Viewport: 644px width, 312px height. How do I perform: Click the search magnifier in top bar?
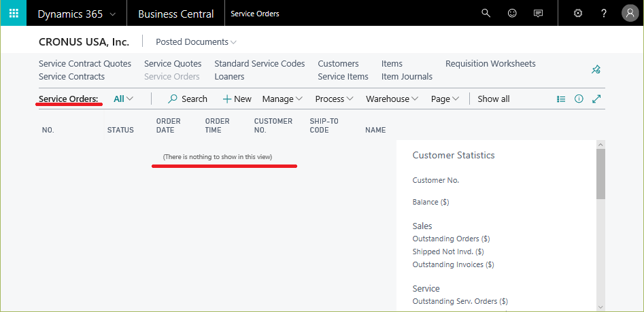[x=486, y=13]
